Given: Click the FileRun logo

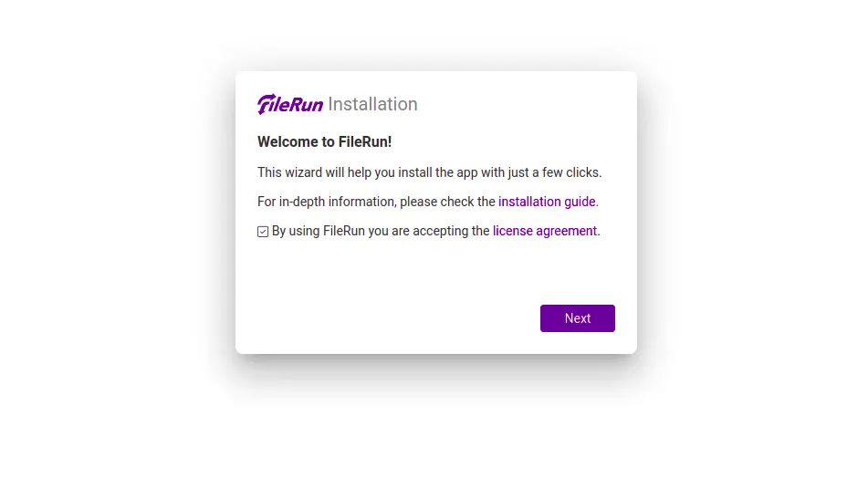Looking at the screenshot, I should point(289,104).
